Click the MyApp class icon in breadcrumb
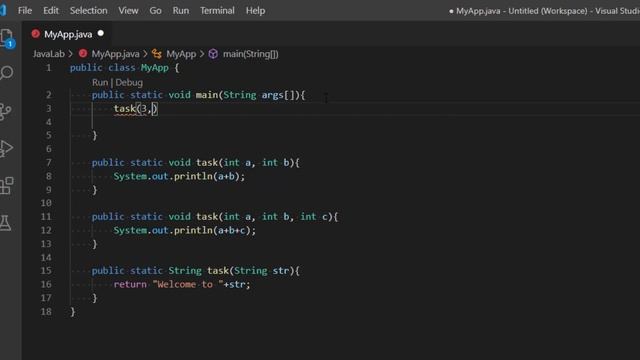 coord(157,54)
